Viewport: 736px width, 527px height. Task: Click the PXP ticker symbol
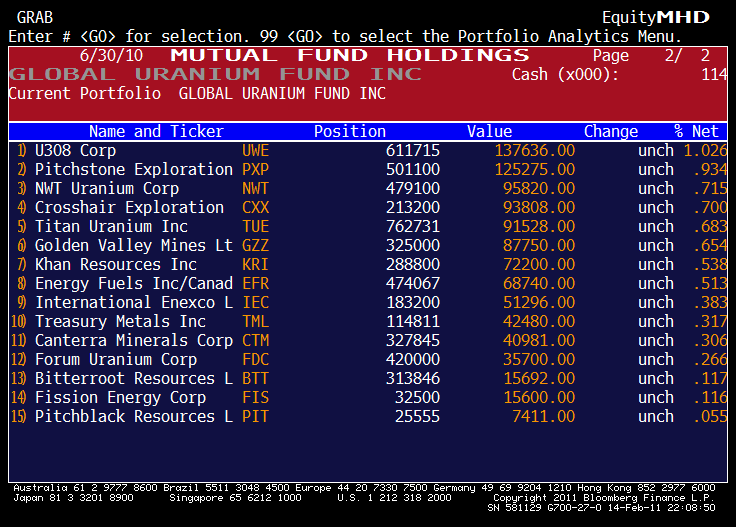[255, 169]
